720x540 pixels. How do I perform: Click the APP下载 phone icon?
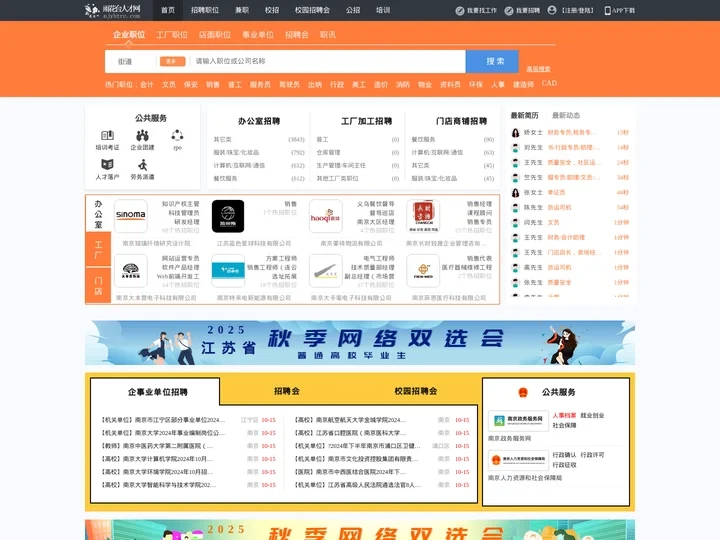pyautogui.click(x=608, y=11)
